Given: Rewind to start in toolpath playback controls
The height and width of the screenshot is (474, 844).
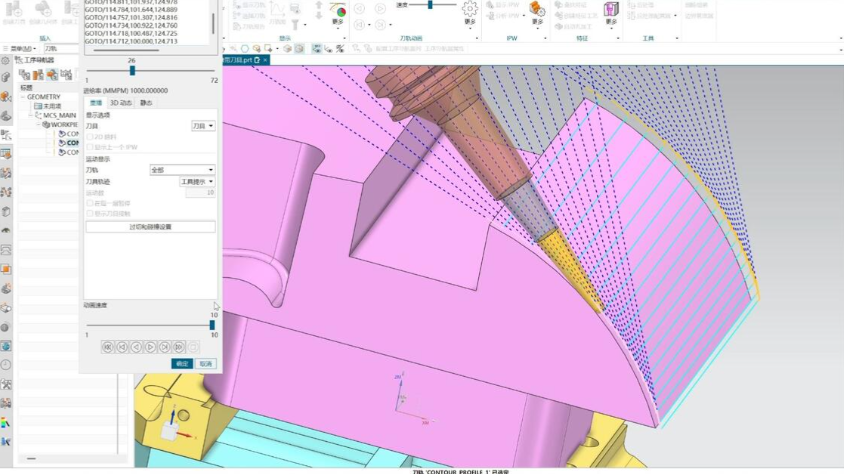Looking at the screenshot, I should [x=108, y=347].
